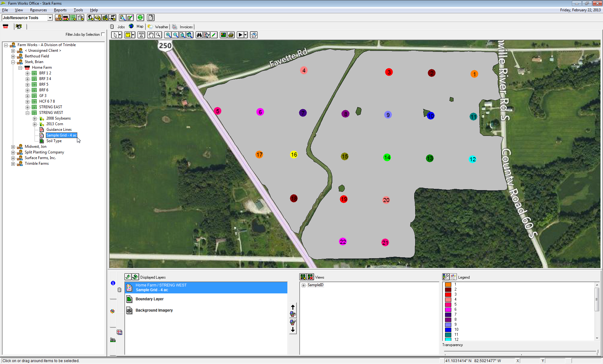Select the STRENG EAST field
This screenshot has width=603, height=364.
click(x=51, y=107)
